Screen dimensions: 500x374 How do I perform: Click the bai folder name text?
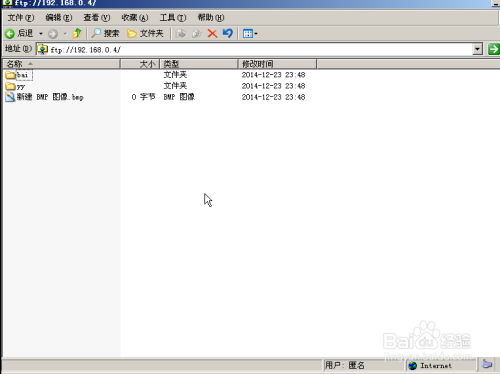[22, 75]
